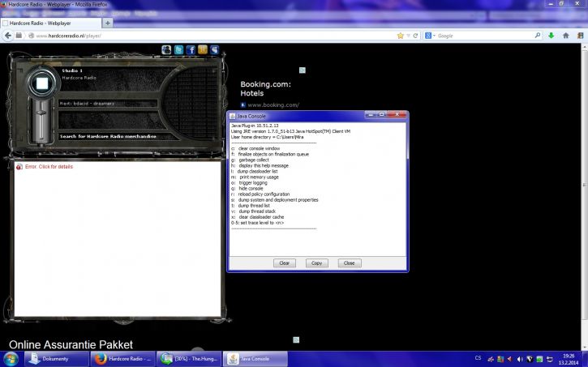The width and height of the screenshot is (588, 367).
Task: Select the 'Hardcore Radio - Webplayer' tab
Action: (x=50, y=23)
